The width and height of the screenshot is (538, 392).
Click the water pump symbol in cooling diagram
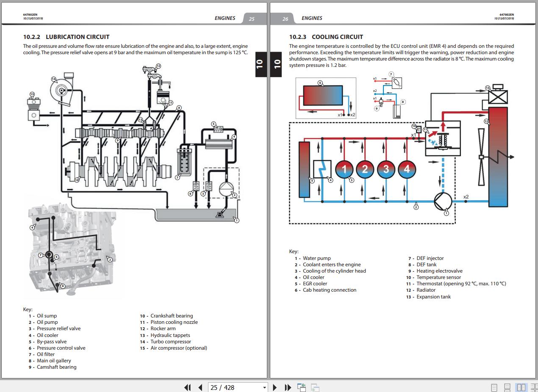(443, 202)
